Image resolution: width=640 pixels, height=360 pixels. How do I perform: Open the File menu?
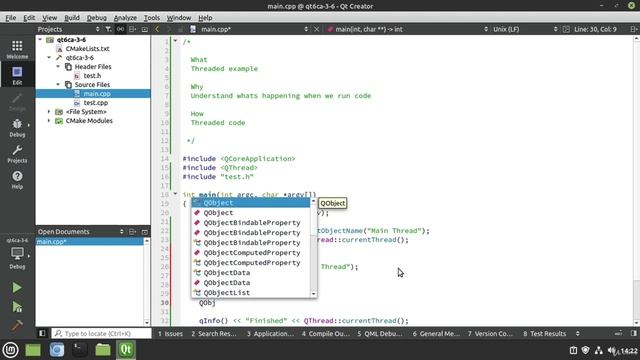(x=11, y=18)
